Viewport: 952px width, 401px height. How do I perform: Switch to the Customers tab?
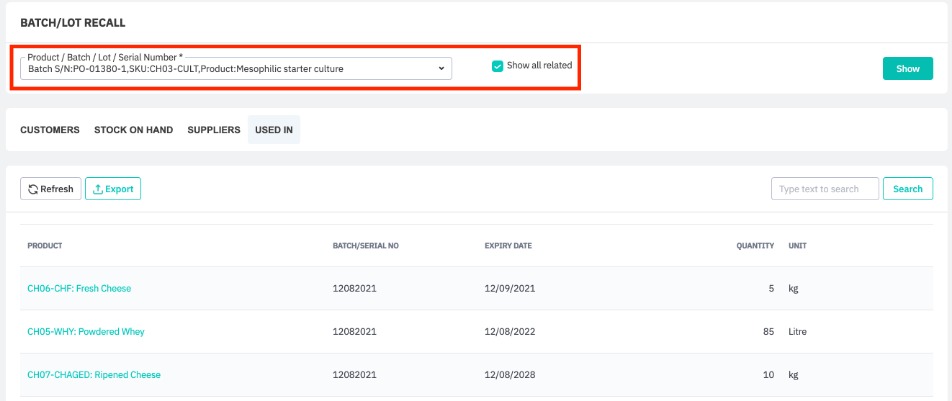pos(50,130)
